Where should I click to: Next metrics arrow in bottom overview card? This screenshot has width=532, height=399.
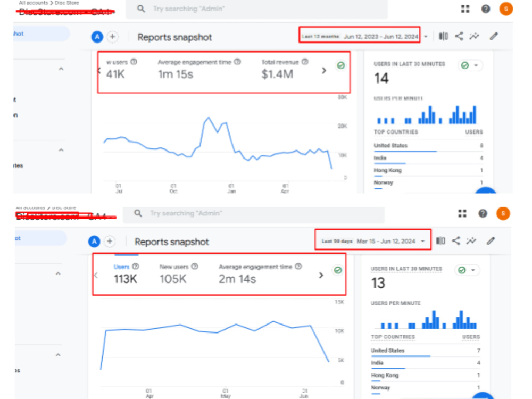click(321, 275)
